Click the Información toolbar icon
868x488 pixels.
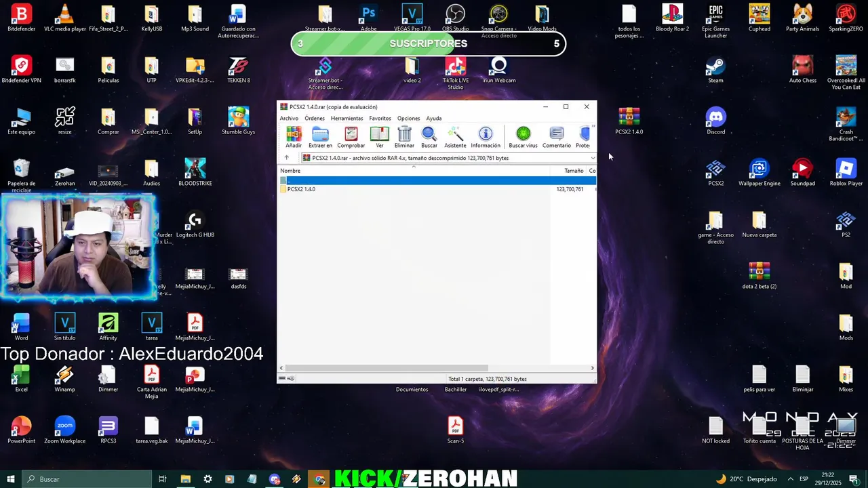[486, 137]
